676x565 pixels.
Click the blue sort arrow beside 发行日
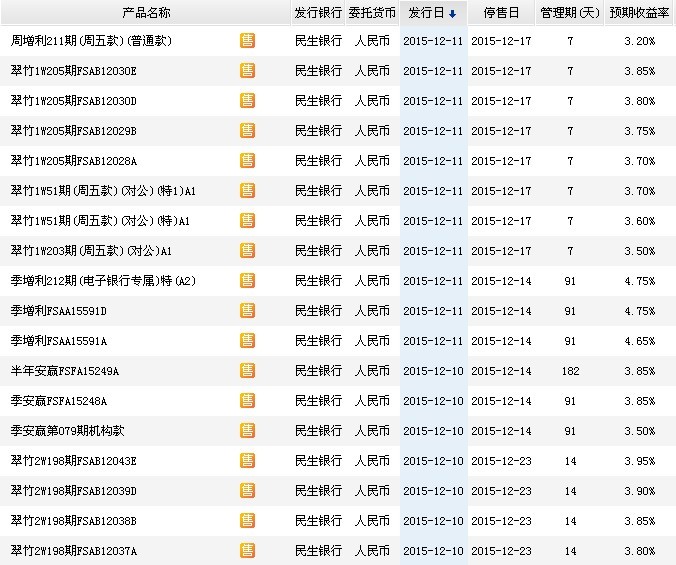click(x=452, y=14)
